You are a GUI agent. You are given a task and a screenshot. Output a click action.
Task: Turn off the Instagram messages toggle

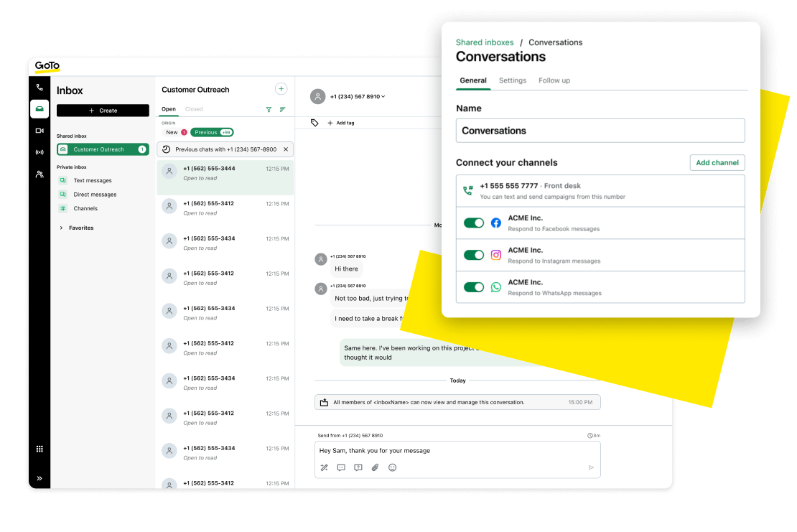473,255
